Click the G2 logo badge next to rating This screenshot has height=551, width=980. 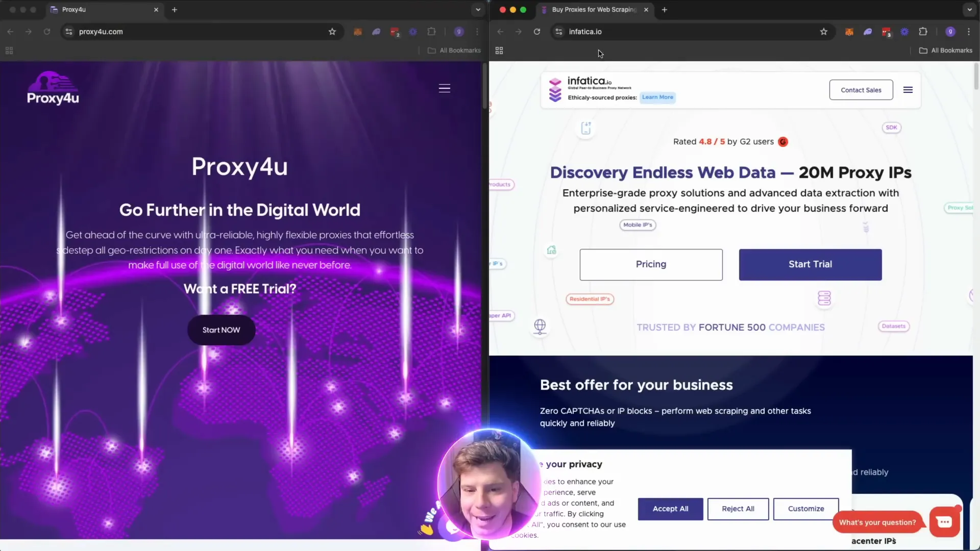[783, 142]
